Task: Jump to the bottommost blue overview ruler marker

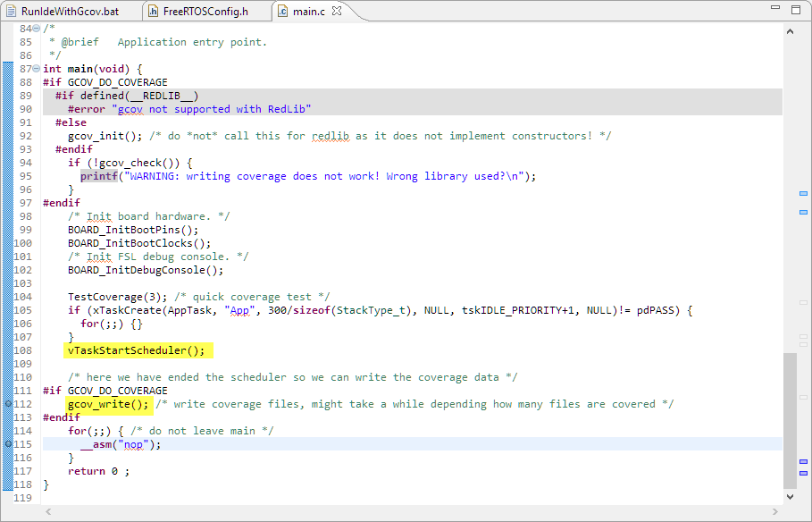Action: (803, 473)
